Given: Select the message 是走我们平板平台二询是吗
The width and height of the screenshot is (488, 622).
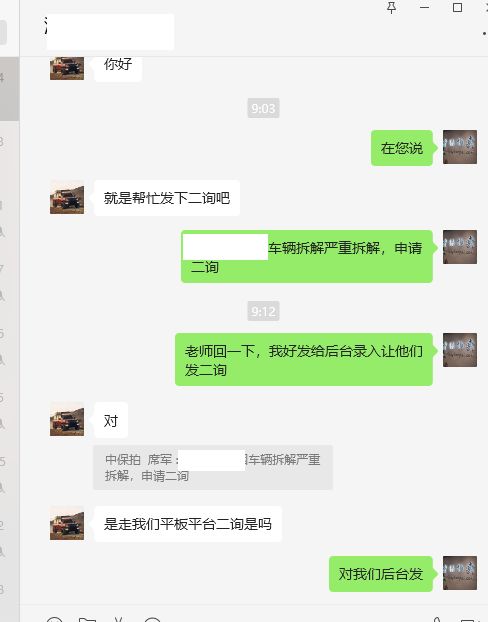Looking at the screenshot, I should [x=188, y=524].
